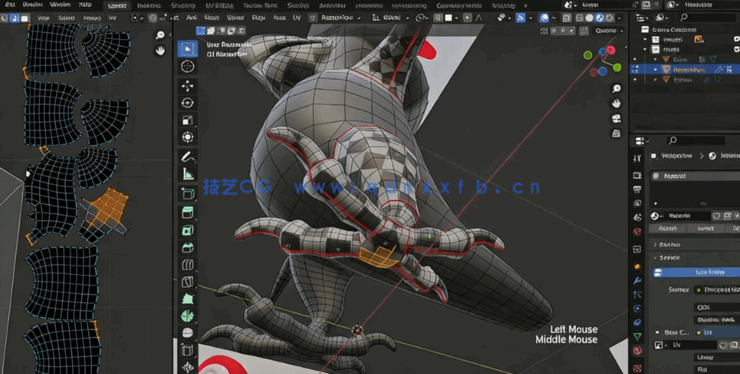Toggle camera view icon in 3D viewport
740x374 pixels.
616,119
